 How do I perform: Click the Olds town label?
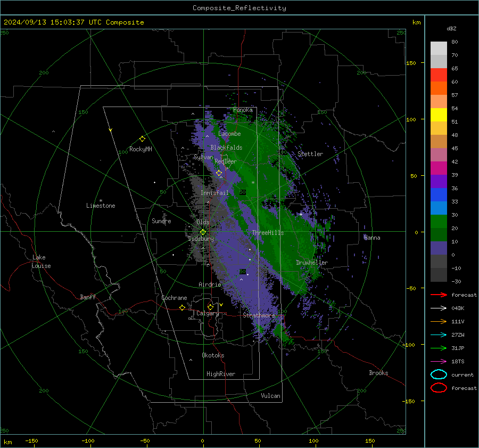tap(203, 222)
